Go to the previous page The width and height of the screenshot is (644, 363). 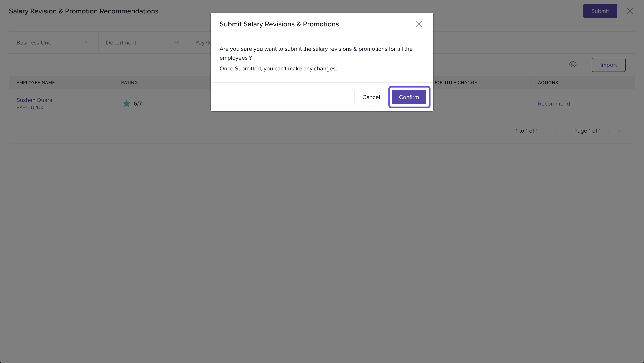tap(566, 131)
